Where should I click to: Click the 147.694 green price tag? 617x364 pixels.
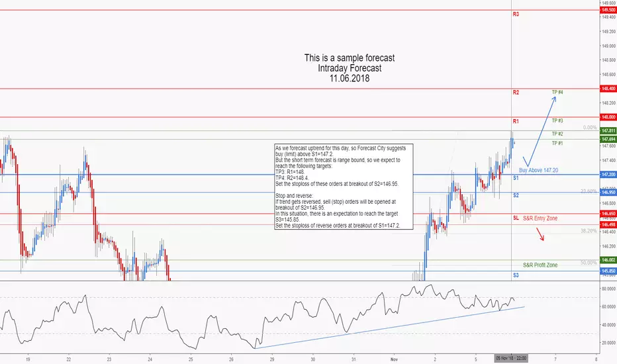coord(608,139)
